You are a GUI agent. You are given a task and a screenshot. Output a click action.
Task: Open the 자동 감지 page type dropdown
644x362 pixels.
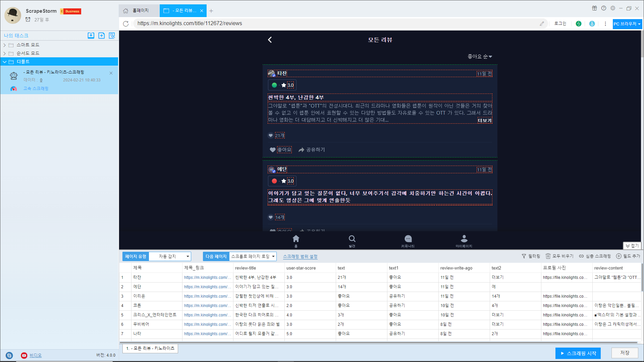[x=170, y=256]
